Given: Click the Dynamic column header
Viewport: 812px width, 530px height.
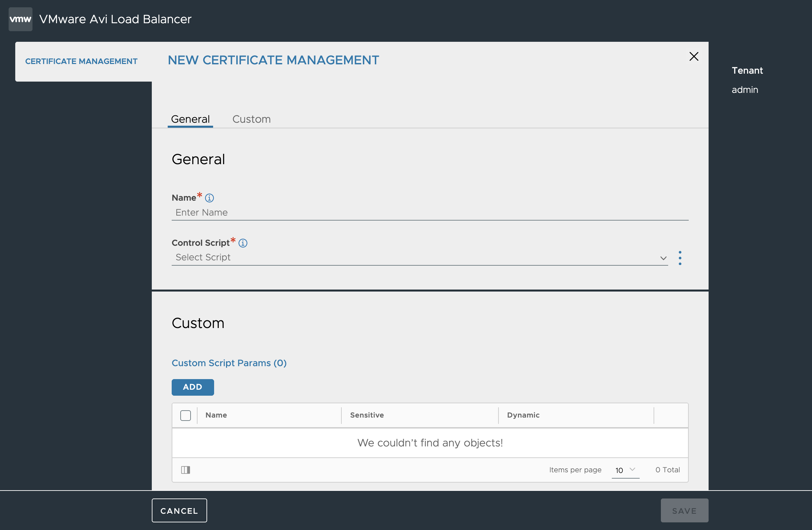Looking at the screenshot, I should (x=523, y=415).
